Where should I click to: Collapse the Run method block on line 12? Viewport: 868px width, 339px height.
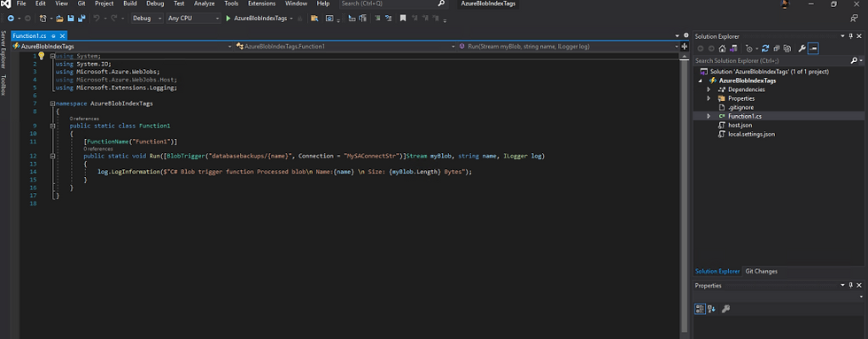(52, 157)
